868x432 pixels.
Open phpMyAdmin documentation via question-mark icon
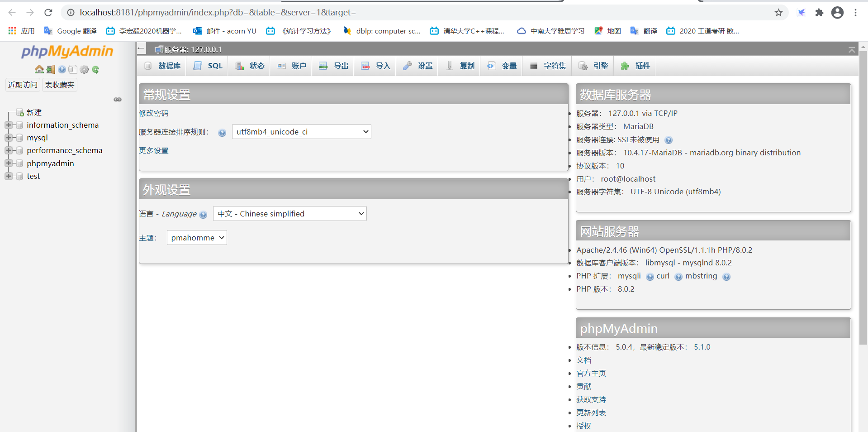pos(62,69)
